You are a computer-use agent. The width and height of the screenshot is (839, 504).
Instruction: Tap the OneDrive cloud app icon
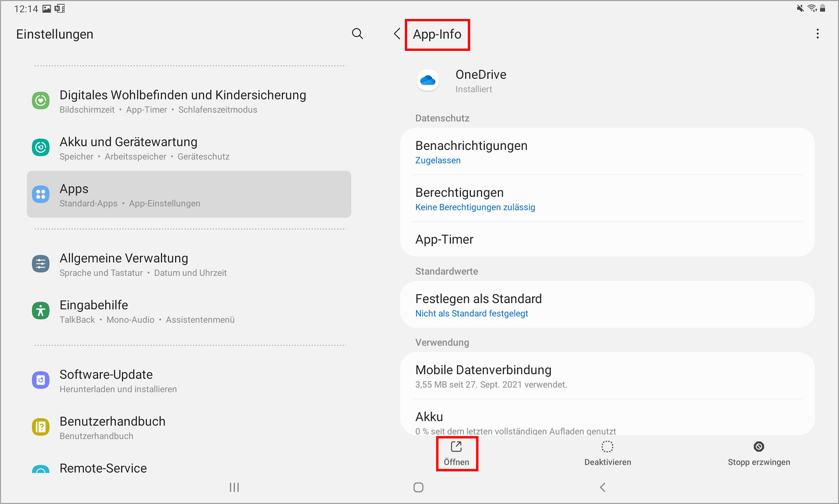tap(428, 81)
